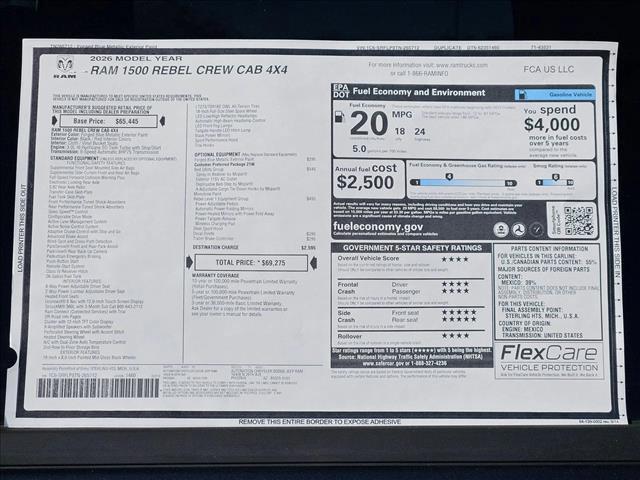Click the large 20 MPG figure
This screenshot has height=480, width=640.
[x=369, y=124]
